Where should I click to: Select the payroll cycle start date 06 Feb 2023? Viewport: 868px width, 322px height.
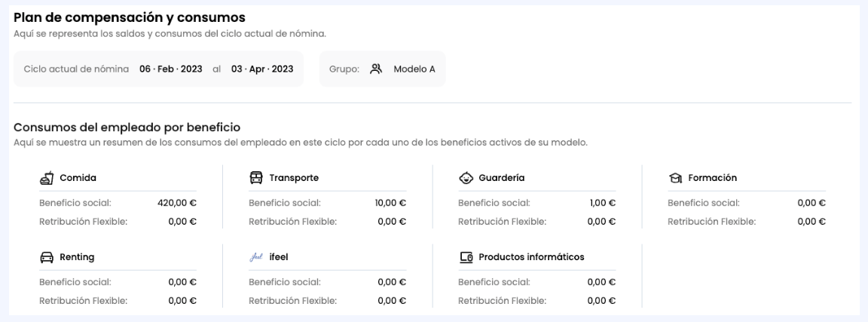point(170,69)
